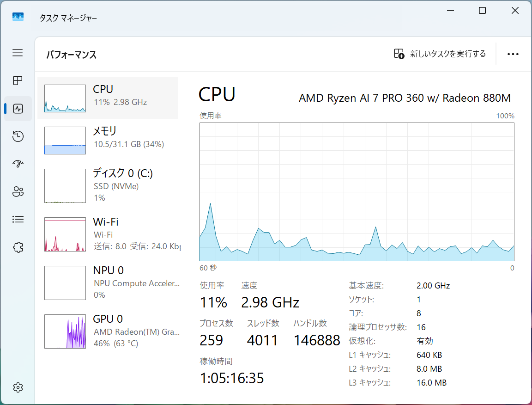Open the App history page icon
This screenshot has height=405, width=532.
pyautogui.click(x=18, y=136)
